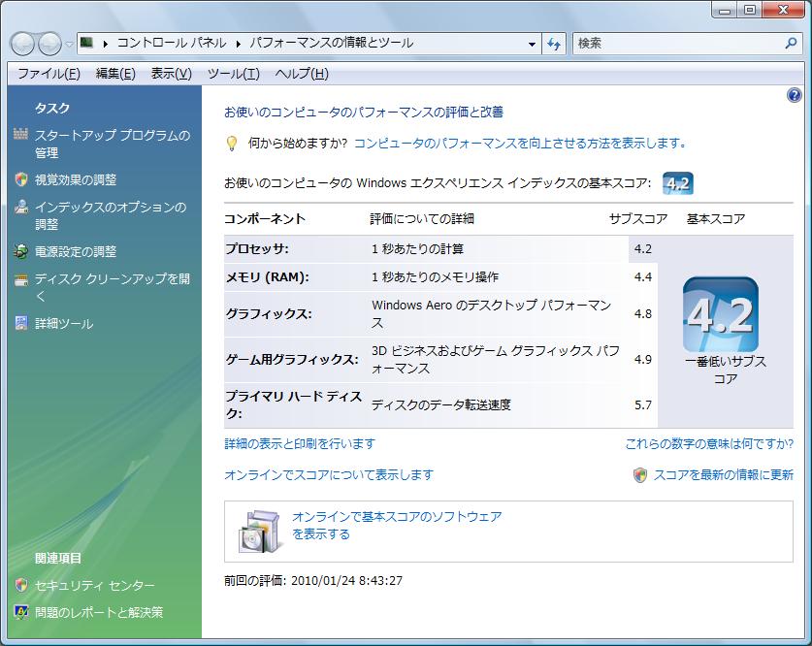
Task: Open 問題のレポートと解決策 related link
Action: point(99,612)
